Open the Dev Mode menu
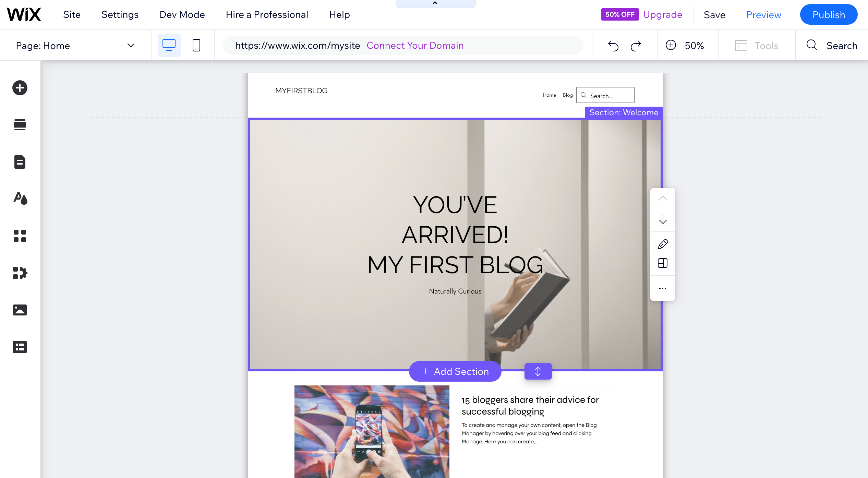The width and height of the screenshot is (868, 478). 182,14
